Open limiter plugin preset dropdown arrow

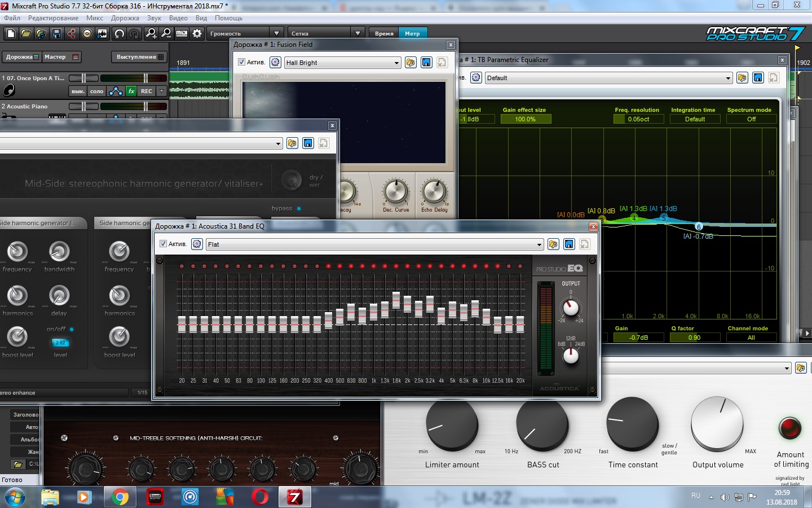(787, 369)
